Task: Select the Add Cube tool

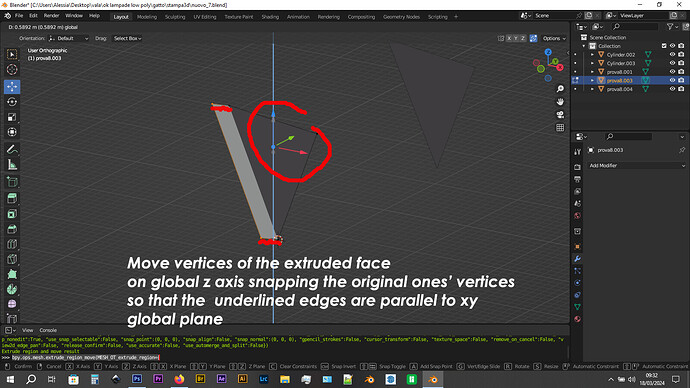Action: pos(12,182)
